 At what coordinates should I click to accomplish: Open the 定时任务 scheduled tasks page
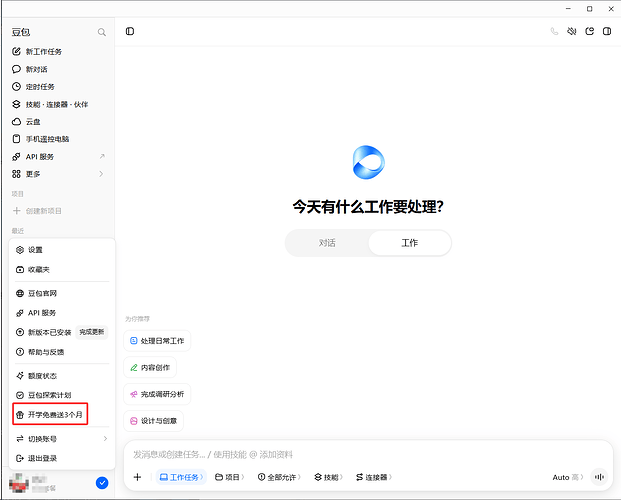pyautogui.click(x=33, y=87)
